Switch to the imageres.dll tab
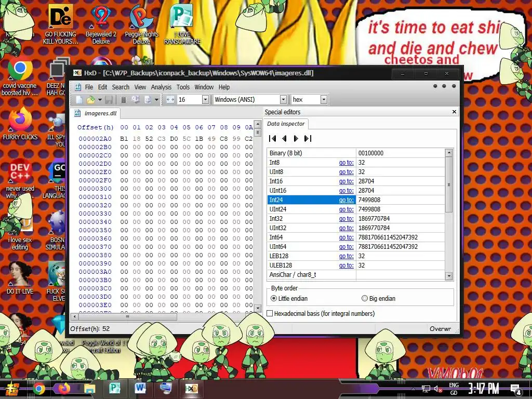Screen dimensions: 532x399 (96, 113)
